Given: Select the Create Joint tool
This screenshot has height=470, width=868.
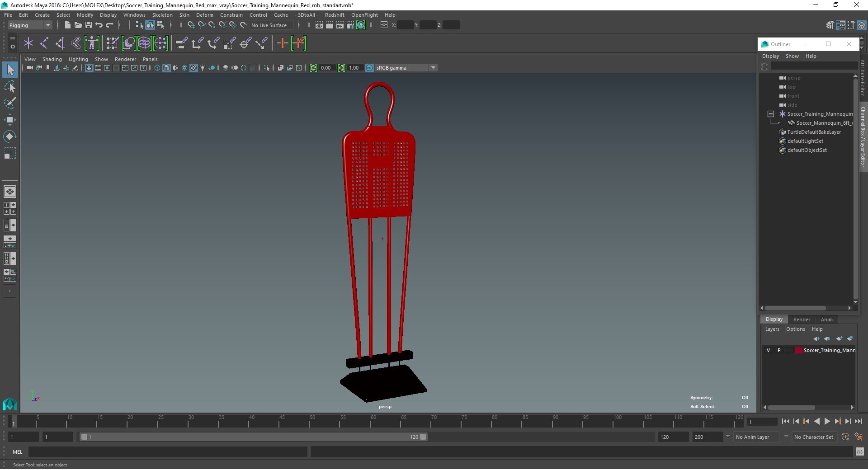Looking at the screenshot, I should coord(44,43).
